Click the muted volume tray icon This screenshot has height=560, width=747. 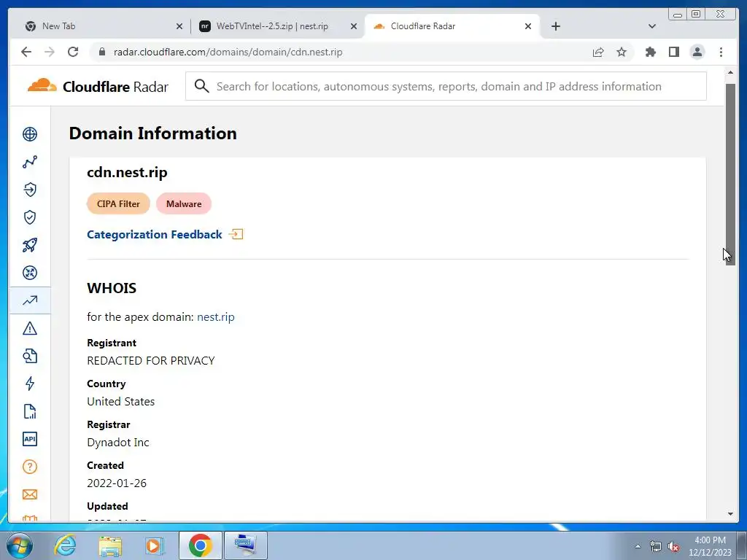[673, 547]
